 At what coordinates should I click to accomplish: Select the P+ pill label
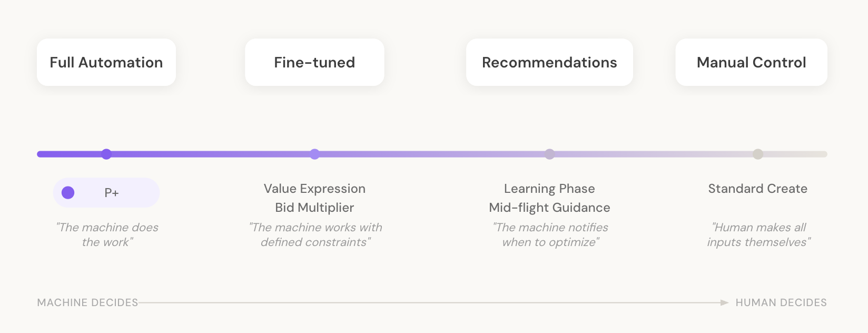pos(112,193)
